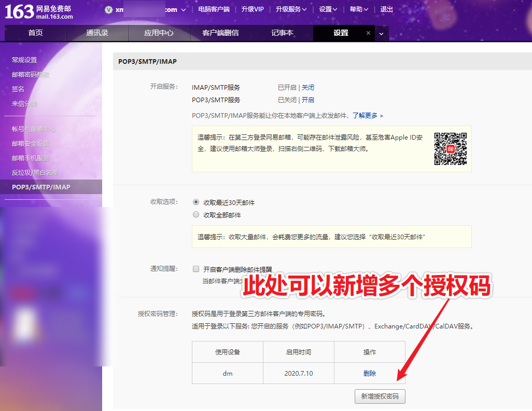Screen dimensions: 532x411
Task: Open 常规设置 in the sidebar
Action: tap(24, 60)
